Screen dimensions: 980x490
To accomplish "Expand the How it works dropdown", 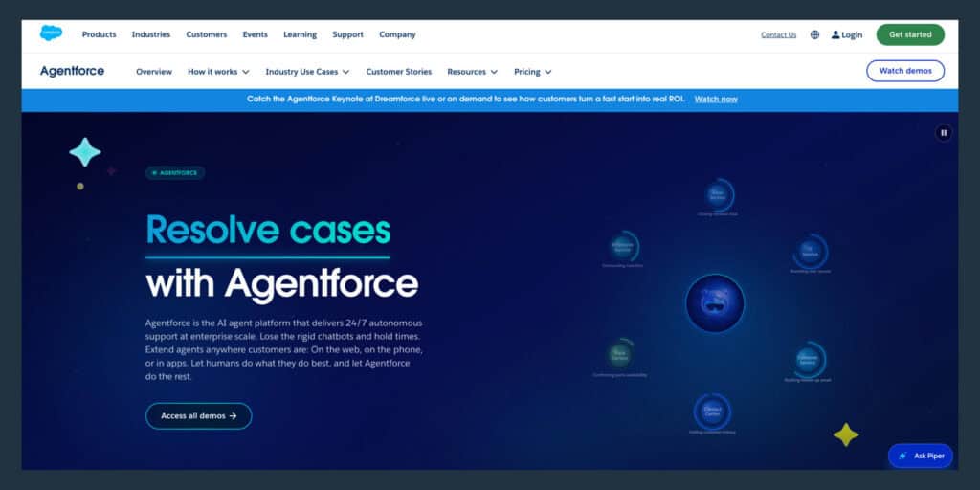I will (219, 72).
